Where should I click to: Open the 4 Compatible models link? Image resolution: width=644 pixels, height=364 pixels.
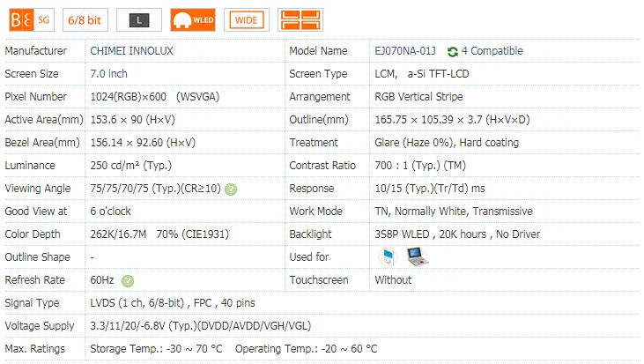(x=492, y=51)
